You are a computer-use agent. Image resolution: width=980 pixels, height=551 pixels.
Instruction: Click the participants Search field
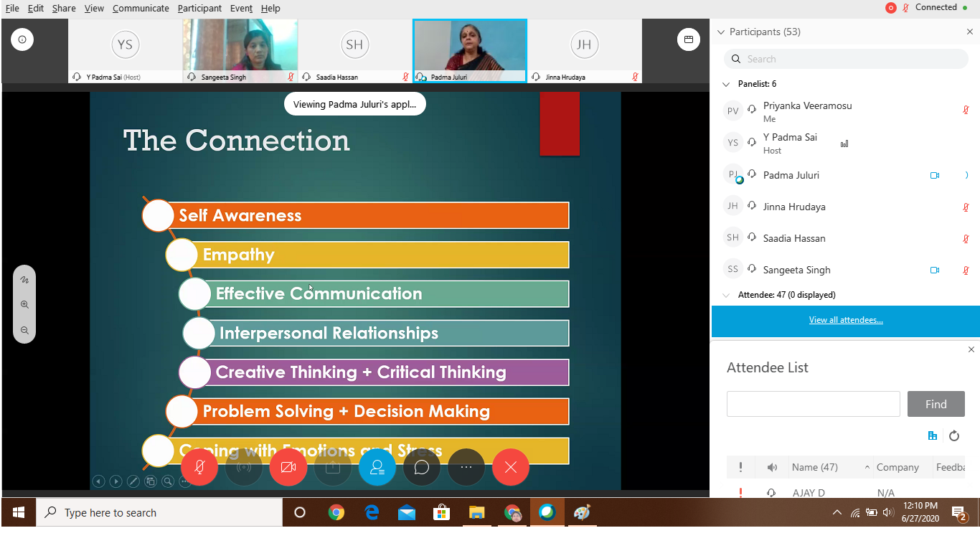[847, 59]
